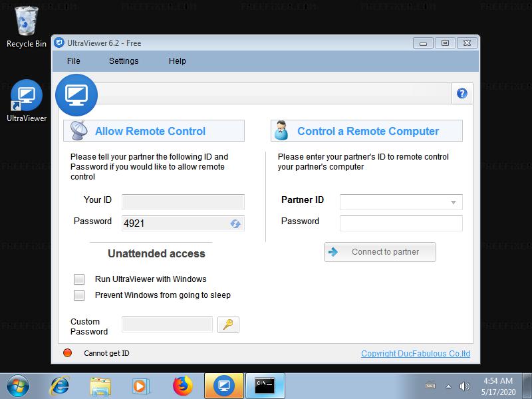Click the Allow Remote Control heading
The width and height of the screenshot is (532, 399).
(150, 131)
